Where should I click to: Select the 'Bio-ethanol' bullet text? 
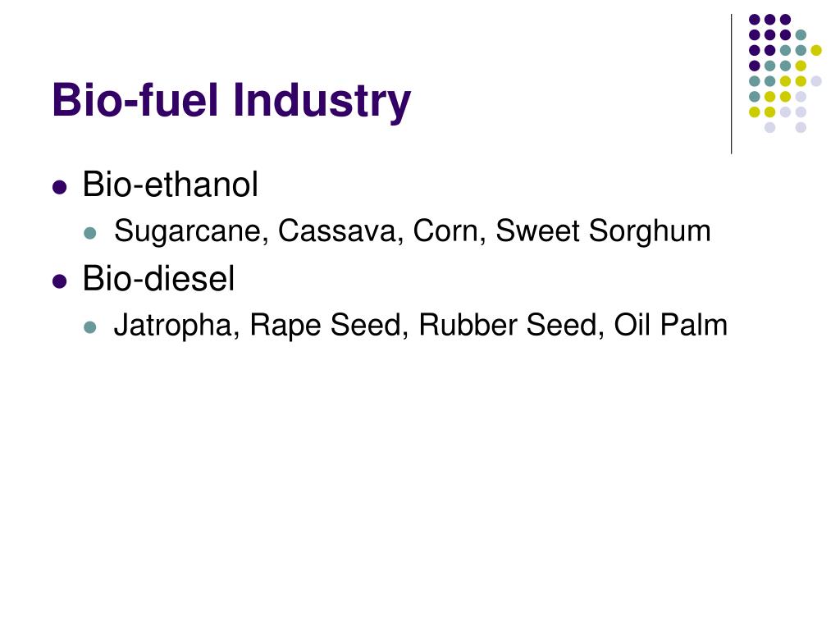(171, 185)
